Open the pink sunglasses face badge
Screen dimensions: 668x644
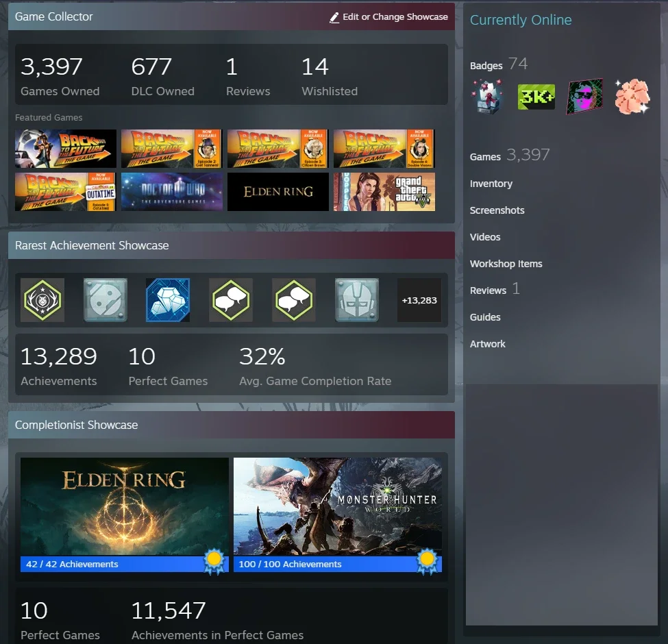[584, 97]
